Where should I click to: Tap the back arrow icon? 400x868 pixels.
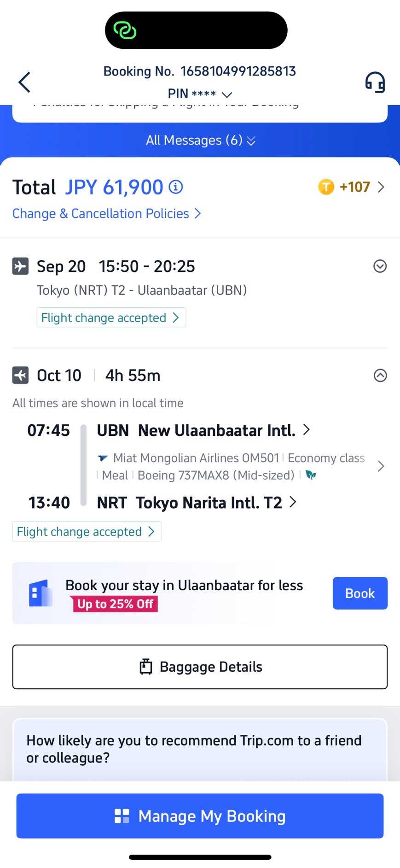[24, 82]
